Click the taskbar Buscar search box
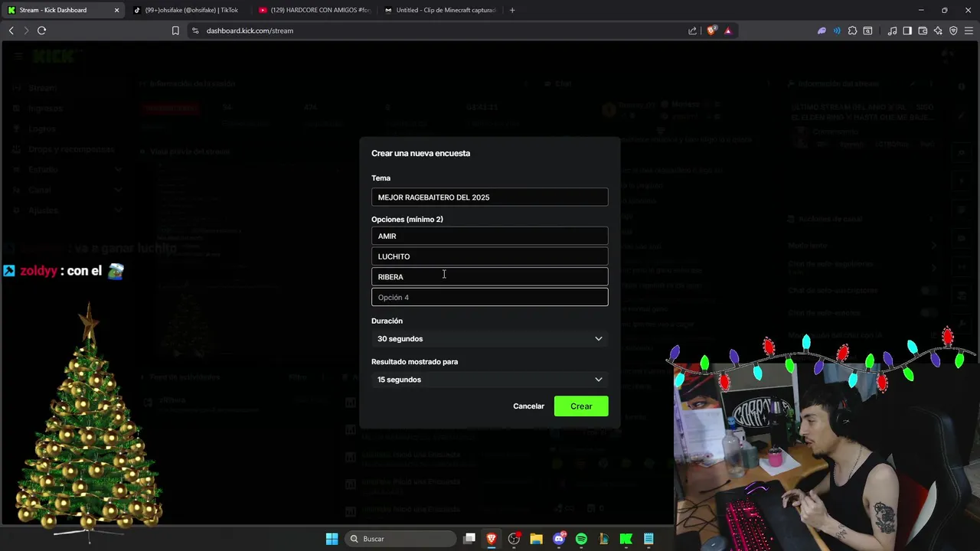980x551 pixels. tap(400, 539)
